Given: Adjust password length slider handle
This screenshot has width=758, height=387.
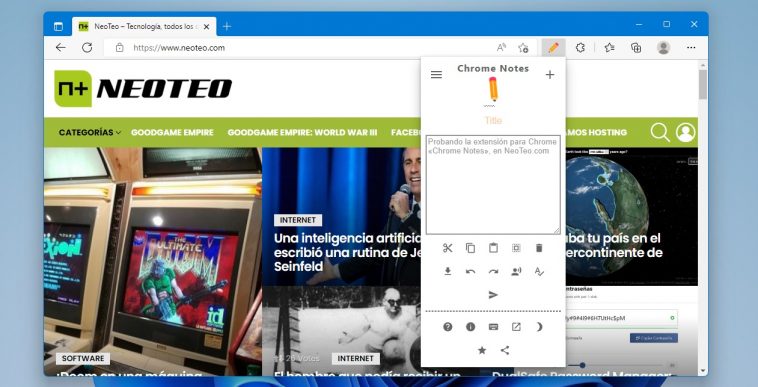Looking at the screenshot, I should click(x=583, y=365).
